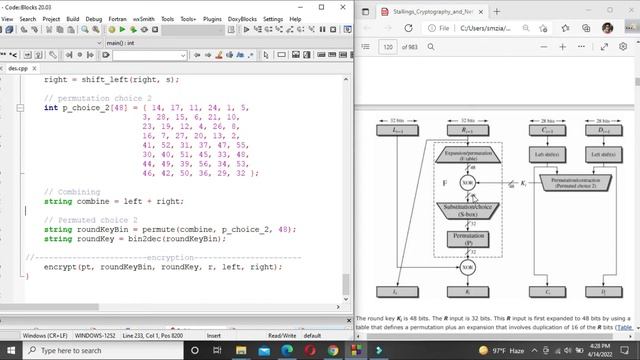The height and width of the screenshot is (360, 640).
Task: Open the Search menu
Action: tap(28, 19)
